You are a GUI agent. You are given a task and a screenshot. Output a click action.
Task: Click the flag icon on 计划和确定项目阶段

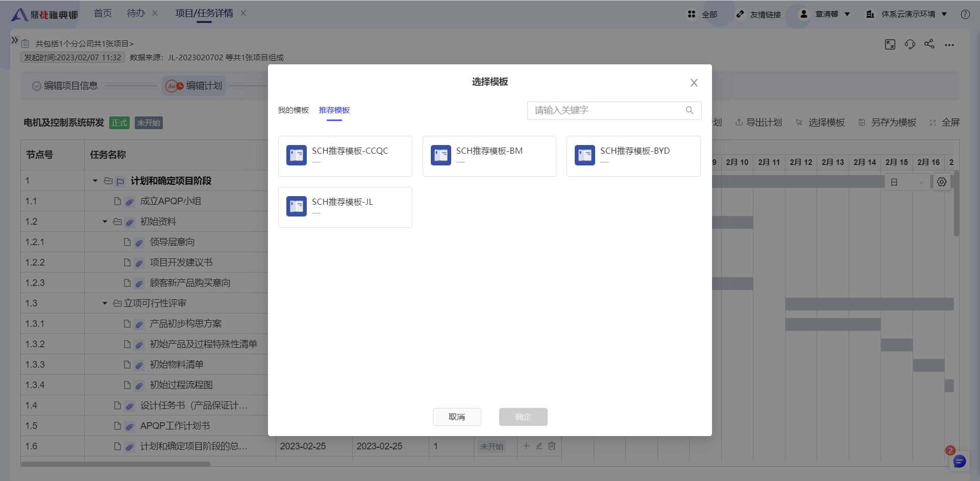pos(120,181)
